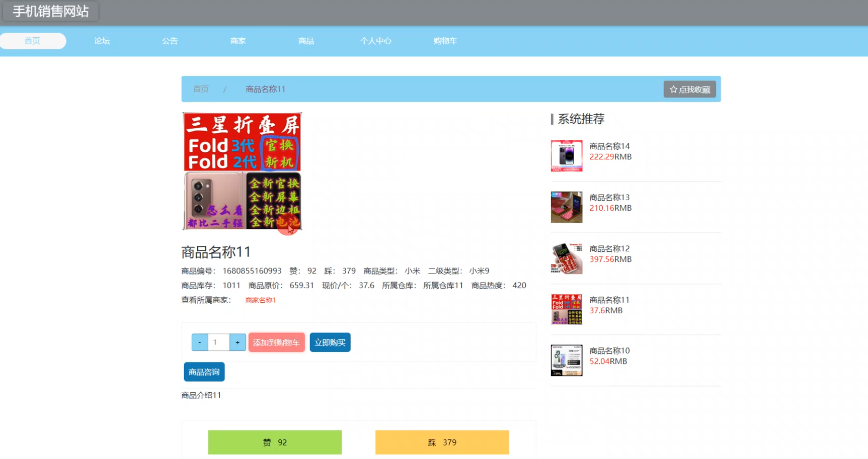This screenshot has height=459, width=868.
Task: Click the 商品名称12 title link
Action: click(609, 249)
